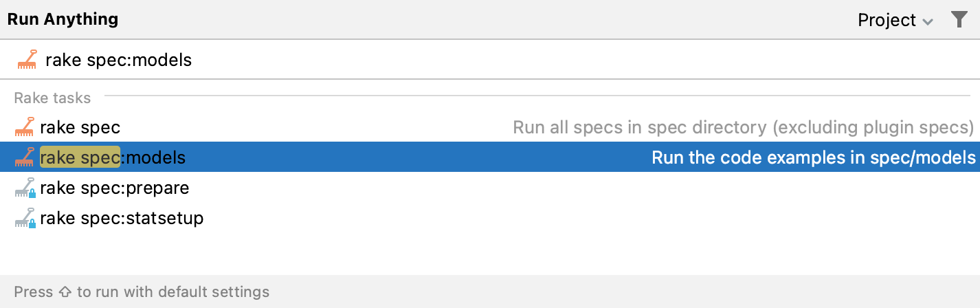The image size is (980, 308).
Task: Click the 'Run Anything' popup title
Action: pyautogui.click(x=63, y=19)
